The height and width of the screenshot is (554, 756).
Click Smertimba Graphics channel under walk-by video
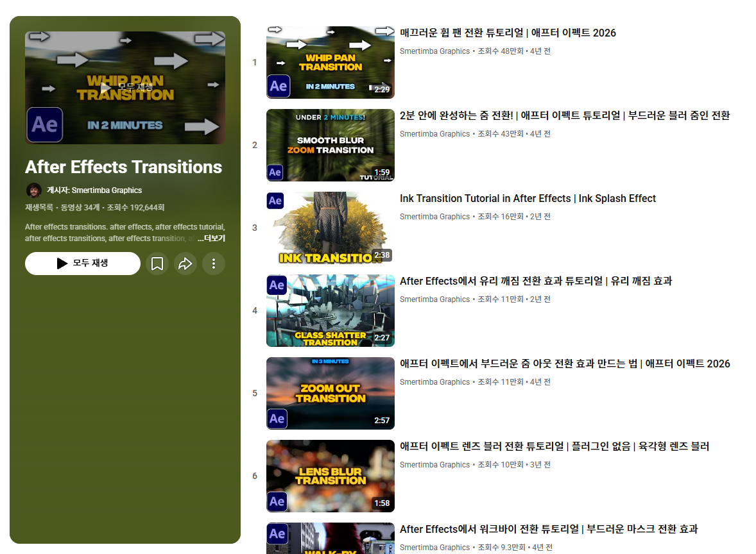coord(434,547)
